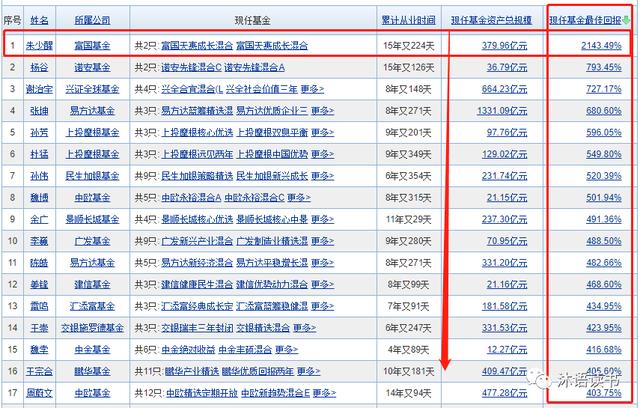The height and width of the screenshot is (408, 640).
Task: Open 鹏华基金 company page
Action: 92,371
